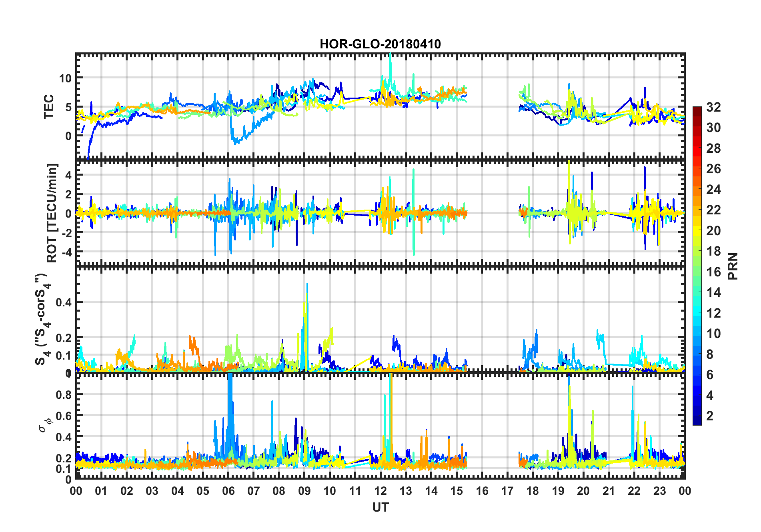Select tick label 28 on the PRN colorbar
This screenshot has width=761, height=532.
[x=713, y=148]
